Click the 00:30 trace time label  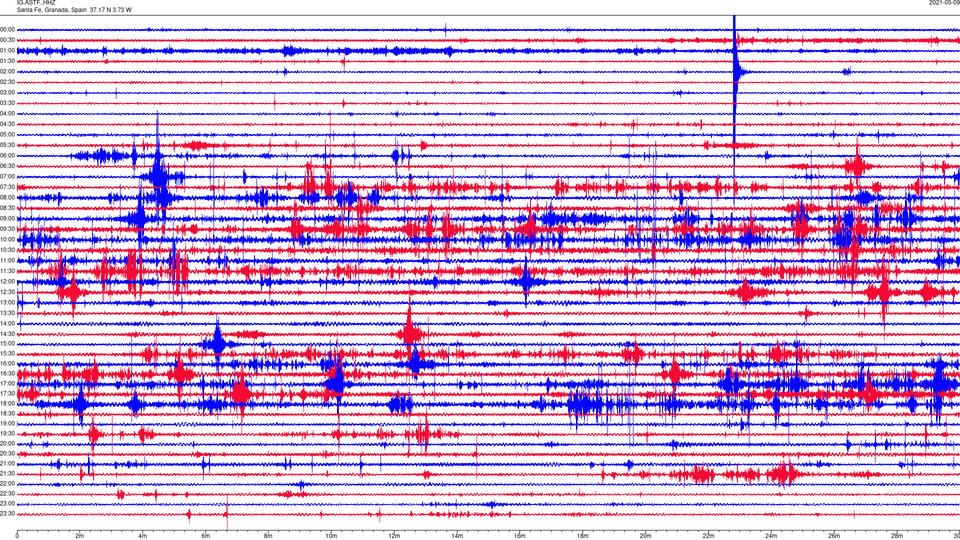[x=7, y=40]
